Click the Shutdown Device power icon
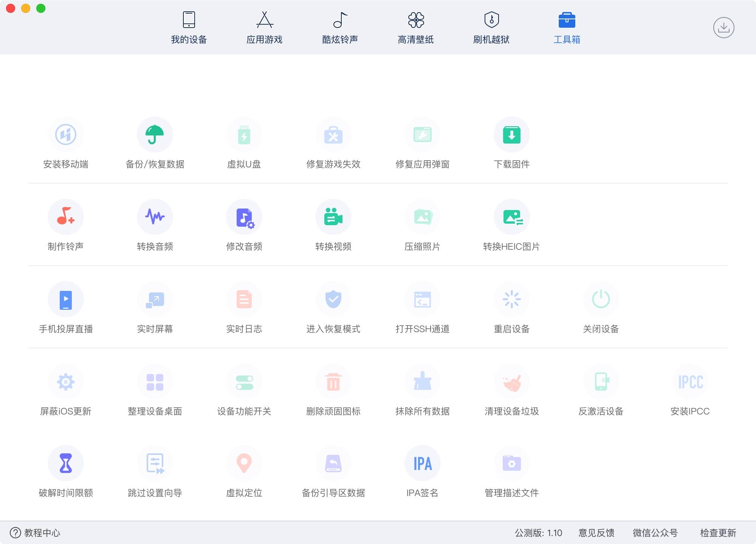 pyautogui.click(x=601, y=299)
